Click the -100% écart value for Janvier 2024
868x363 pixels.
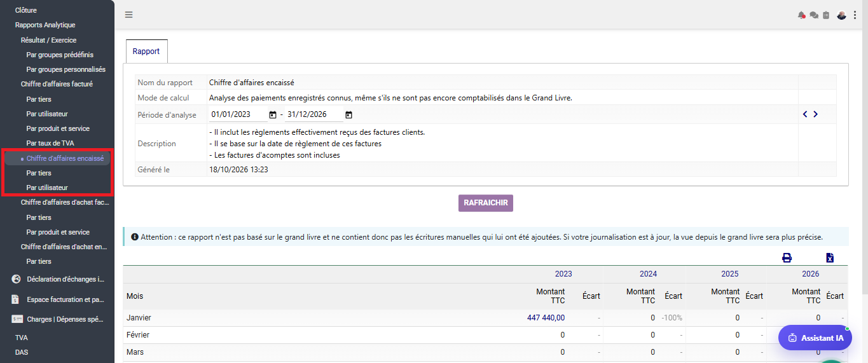point(672,318)
